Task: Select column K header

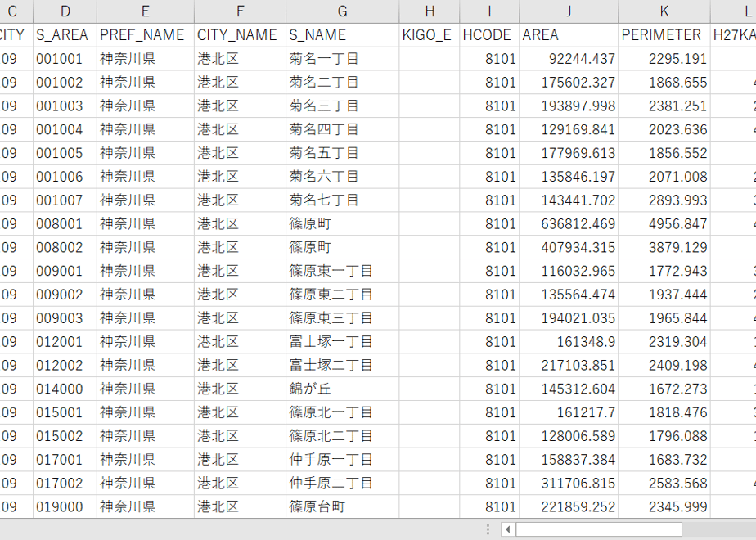Action: click(x=664, y=11)
